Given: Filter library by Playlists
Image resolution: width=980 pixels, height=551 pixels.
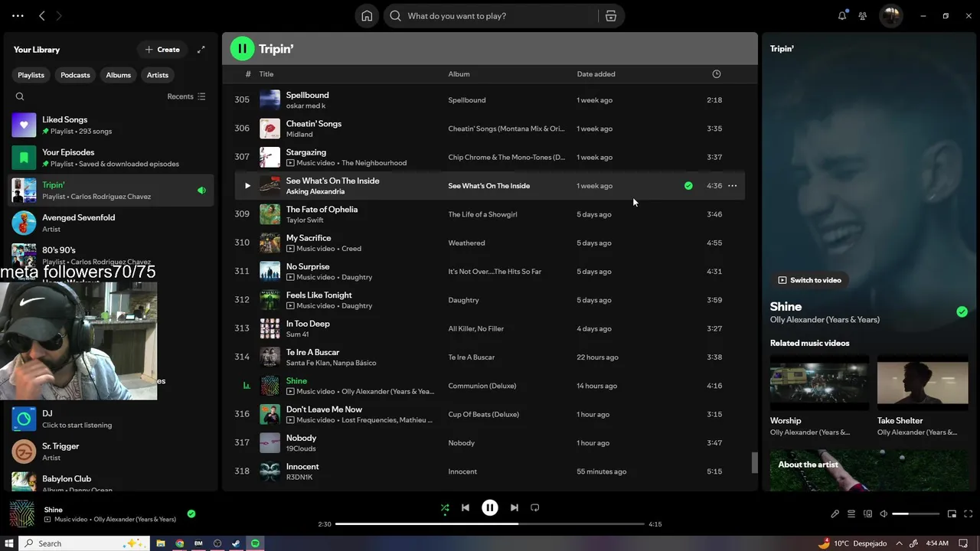Looking at the screenshot, I should (x=31, y=75).
